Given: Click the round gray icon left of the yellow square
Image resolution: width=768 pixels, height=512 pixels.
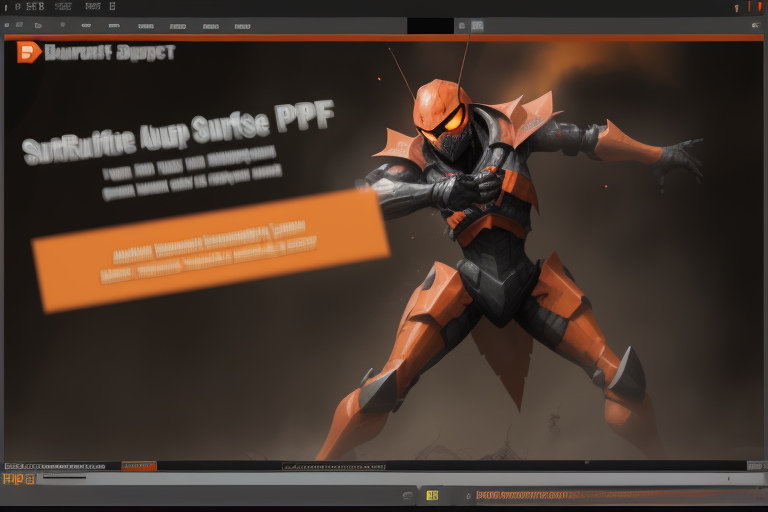Looking at the screenshot, I should click(408, 495).
